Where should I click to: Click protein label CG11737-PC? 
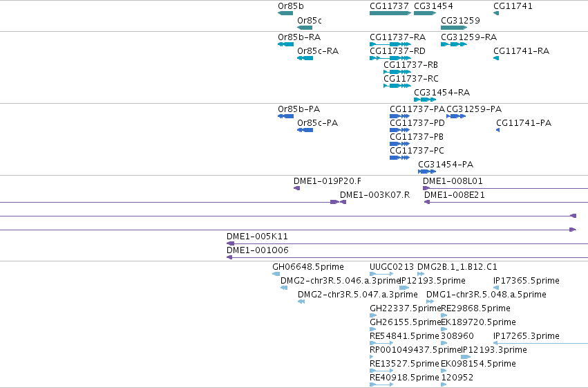point(417,151)
